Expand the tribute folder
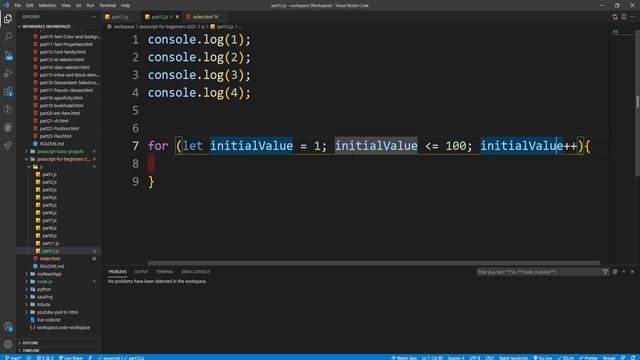Screen dimensions: 640x360 [58, 304]
